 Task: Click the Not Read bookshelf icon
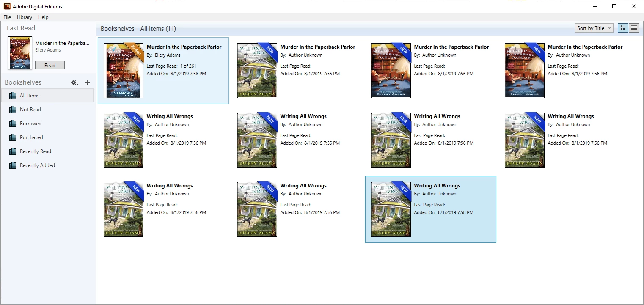[x=13, y=110]
